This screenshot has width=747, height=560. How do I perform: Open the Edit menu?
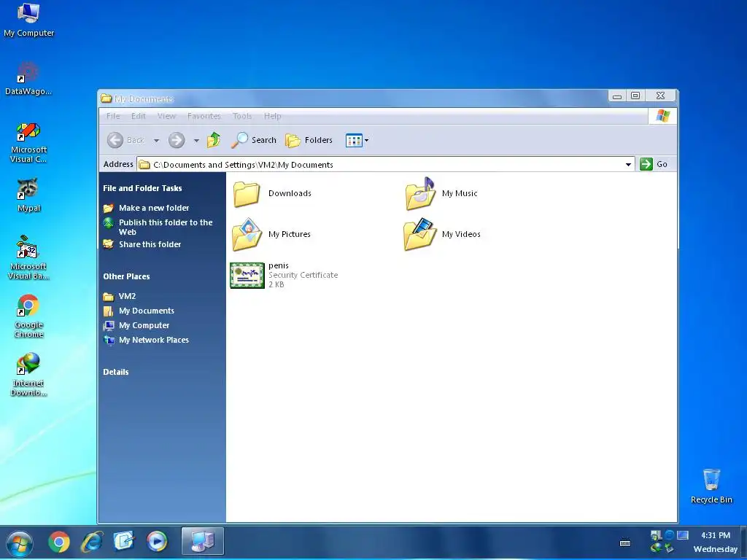pos(139,116)
